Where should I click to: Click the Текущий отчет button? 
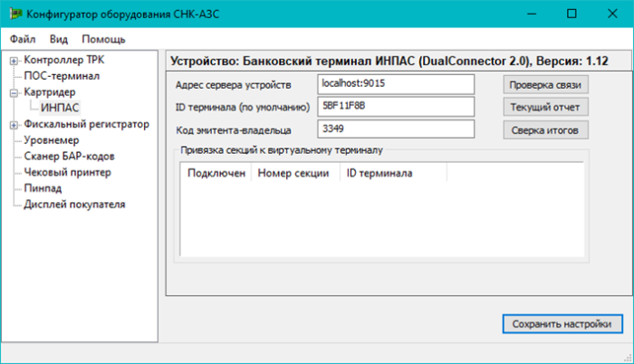[544, 107]
